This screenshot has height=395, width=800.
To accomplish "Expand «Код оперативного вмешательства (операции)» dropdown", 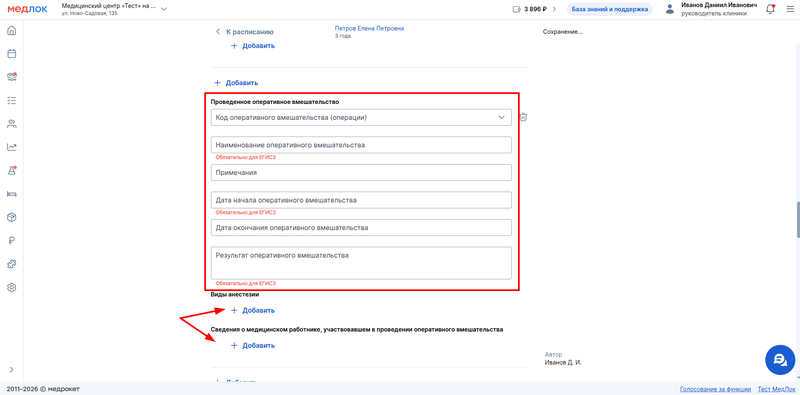I will (x=361, y=117).
